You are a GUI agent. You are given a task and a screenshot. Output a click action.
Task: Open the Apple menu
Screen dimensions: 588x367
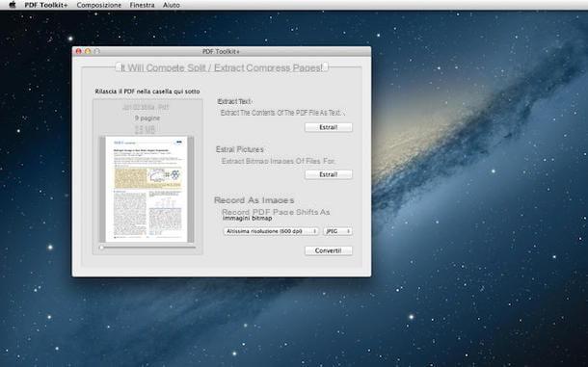tap(12, 5)
